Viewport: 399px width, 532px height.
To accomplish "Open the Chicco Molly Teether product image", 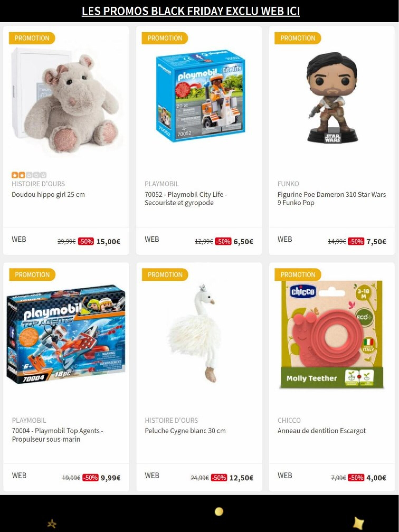I will [x=331, y=335].
